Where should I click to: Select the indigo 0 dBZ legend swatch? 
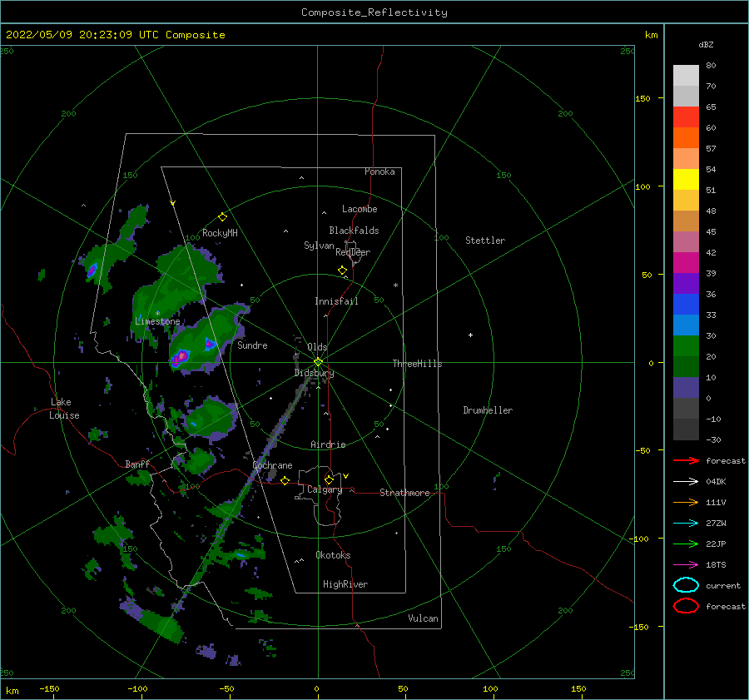686,388
